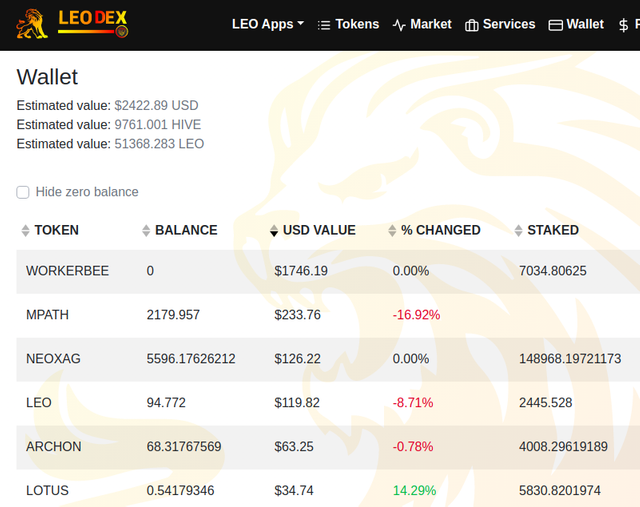The width and height of the screenshot is (640, 507).
Task: Select the LOTUS token name
Action: pyautogui.click(x=47, y=491)
